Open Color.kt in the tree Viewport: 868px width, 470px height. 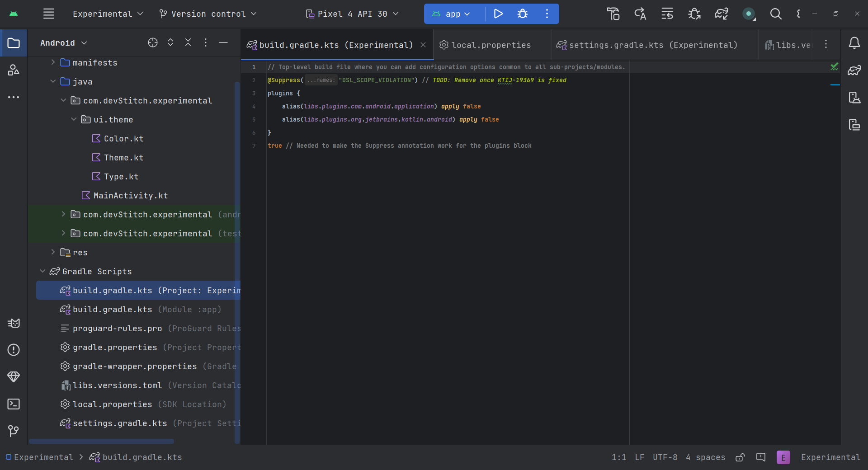(x=123, y=139)
